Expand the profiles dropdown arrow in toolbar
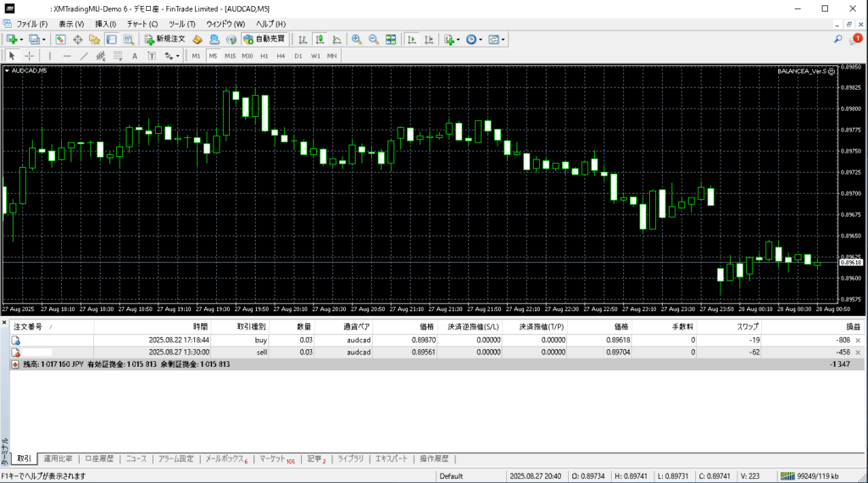This screenshot has height=483, width=868. click(x=44, y=40)
